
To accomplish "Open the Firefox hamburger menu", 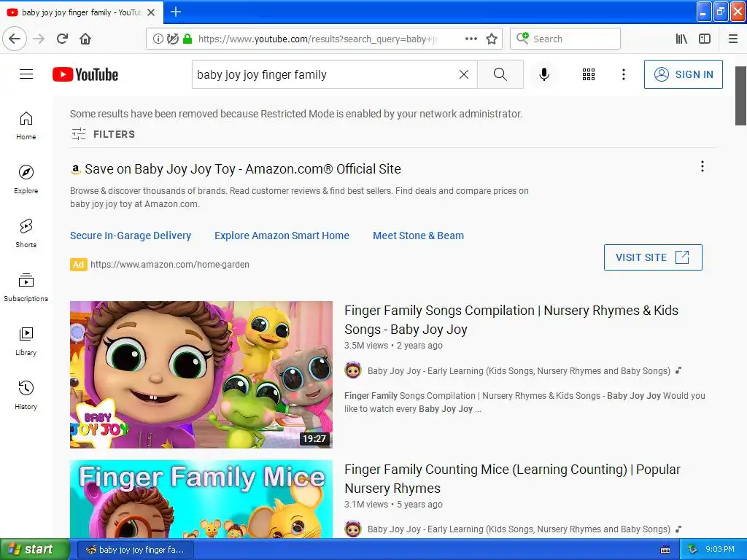I will 733,39.
